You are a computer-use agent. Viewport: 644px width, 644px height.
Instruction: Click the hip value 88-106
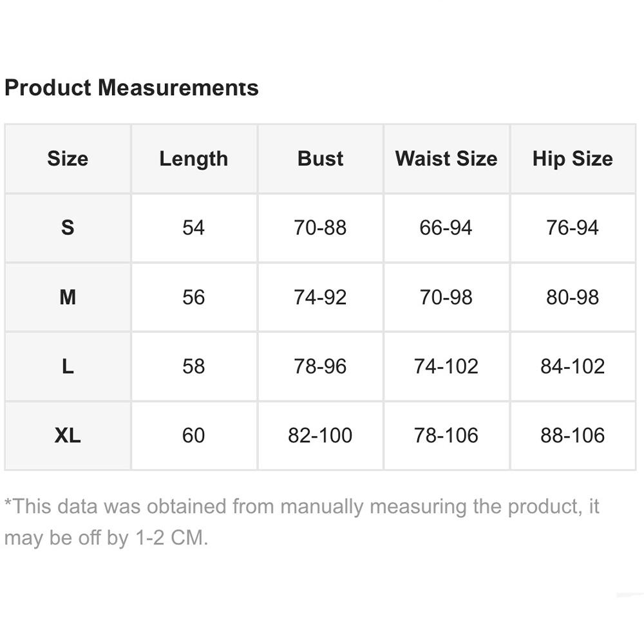[573, 435]
